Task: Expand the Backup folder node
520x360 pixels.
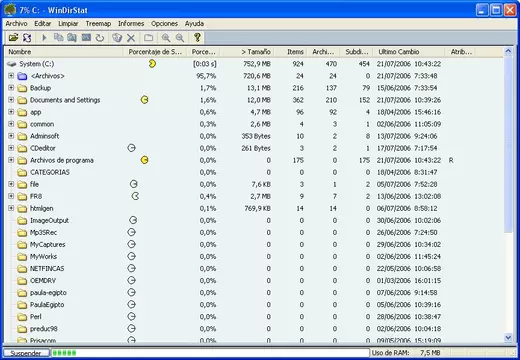Action: tap(11, 88)
